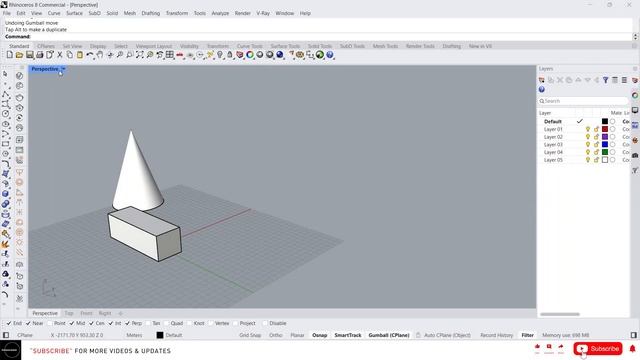Click the Four Viewports grid icon

pyautogui.click(x=170, y=55)
